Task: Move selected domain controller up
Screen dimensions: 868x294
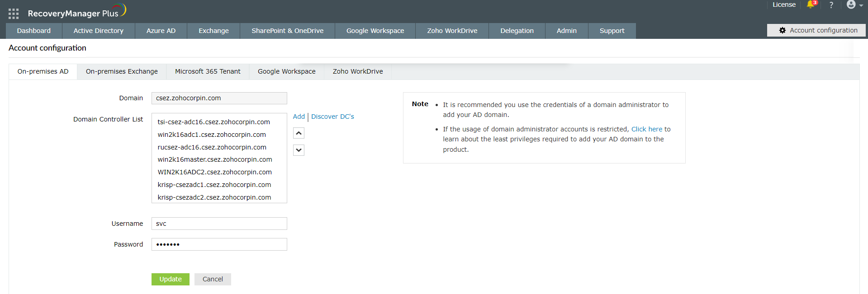Action: click(299, 133)
